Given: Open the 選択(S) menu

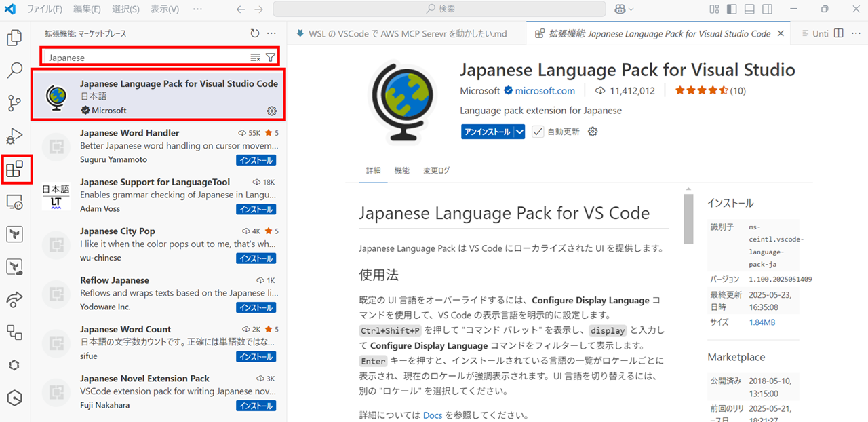Looking at the screenshot, I should tap(125, 9).
